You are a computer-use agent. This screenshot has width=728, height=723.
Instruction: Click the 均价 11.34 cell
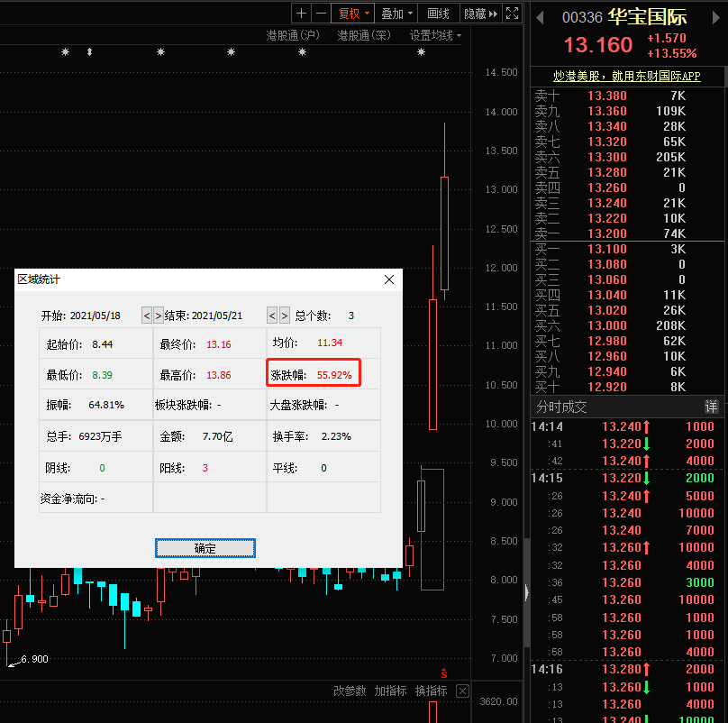click(x=323, y=343)
